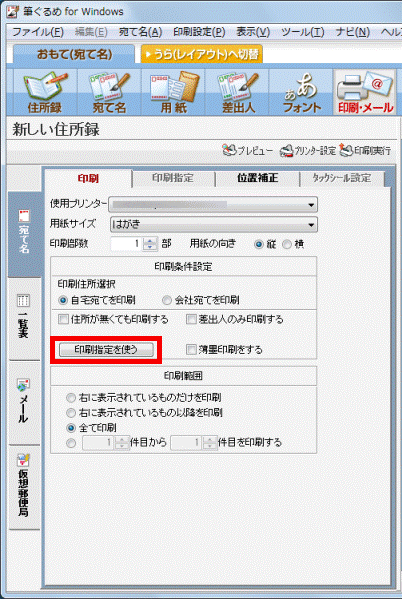The height and width of the screenshot is (599, 402).
Task: Open the ナビ(N) menu
Action: point(353,32)
